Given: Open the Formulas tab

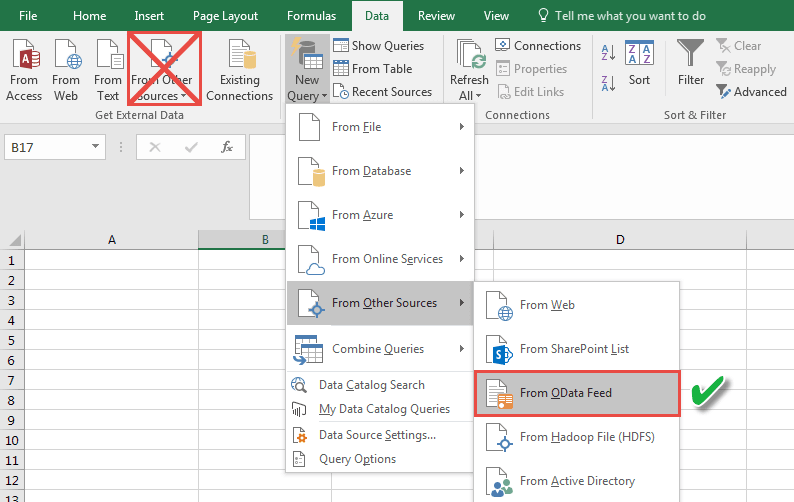Looking at the screenshot, I should [311, 16].
